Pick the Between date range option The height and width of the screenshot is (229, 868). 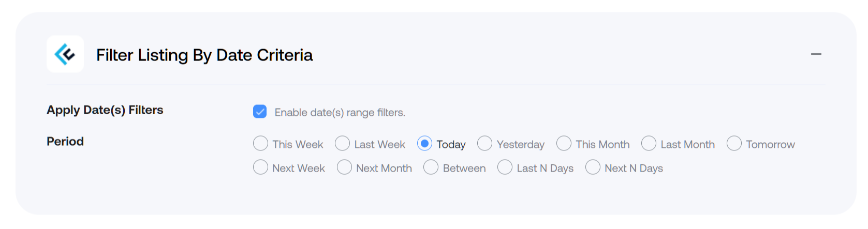(x=431, y=167)
